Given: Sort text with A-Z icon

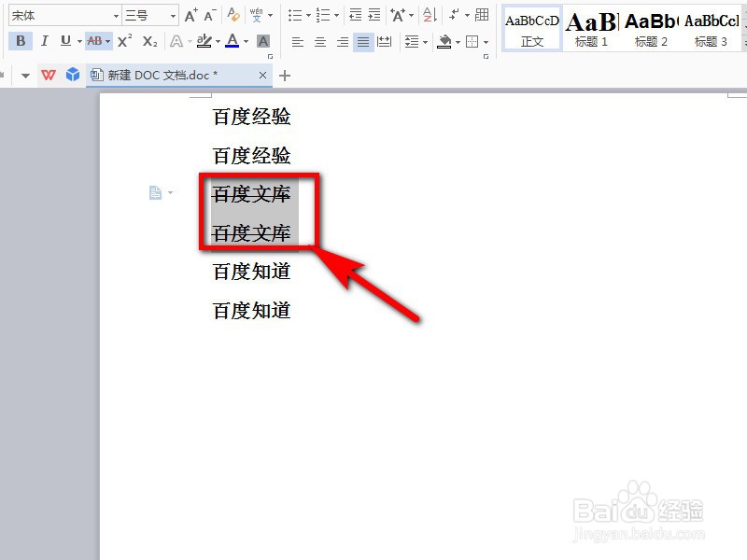Looking at the screenshot, I should click(x=430, y=15).
